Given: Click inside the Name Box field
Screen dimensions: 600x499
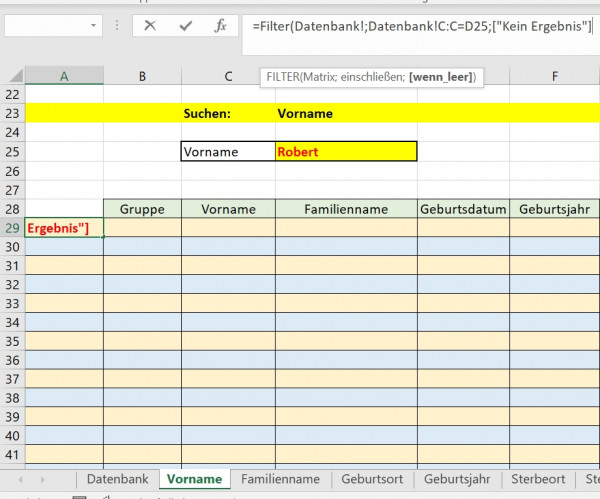Looking at the screenshot, I should coord(46,26).
